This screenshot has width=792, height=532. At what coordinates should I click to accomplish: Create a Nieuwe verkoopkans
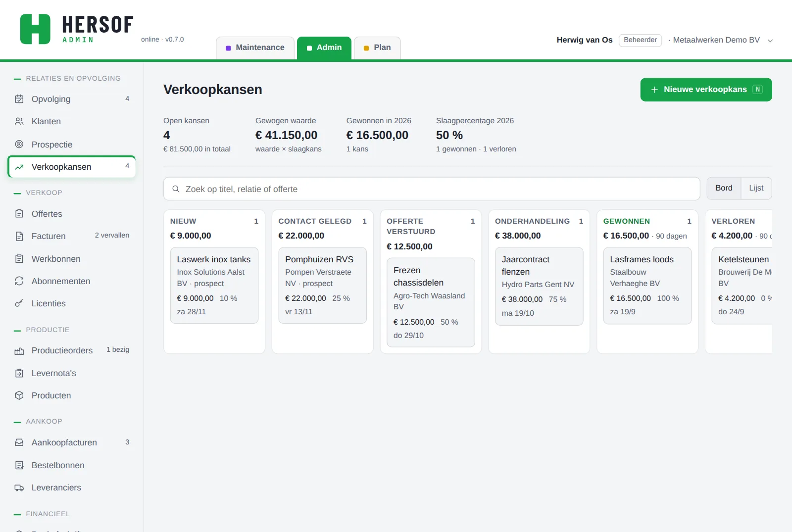point(706,90)
